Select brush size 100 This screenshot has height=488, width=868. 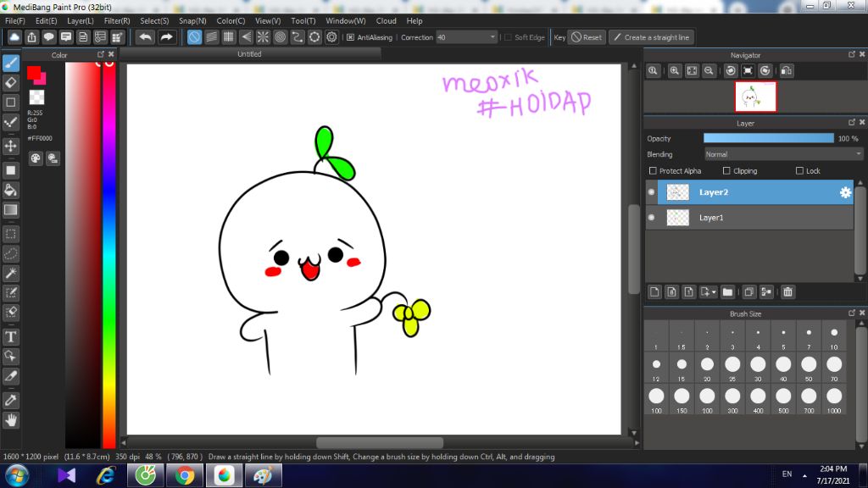tap(656, 401)
